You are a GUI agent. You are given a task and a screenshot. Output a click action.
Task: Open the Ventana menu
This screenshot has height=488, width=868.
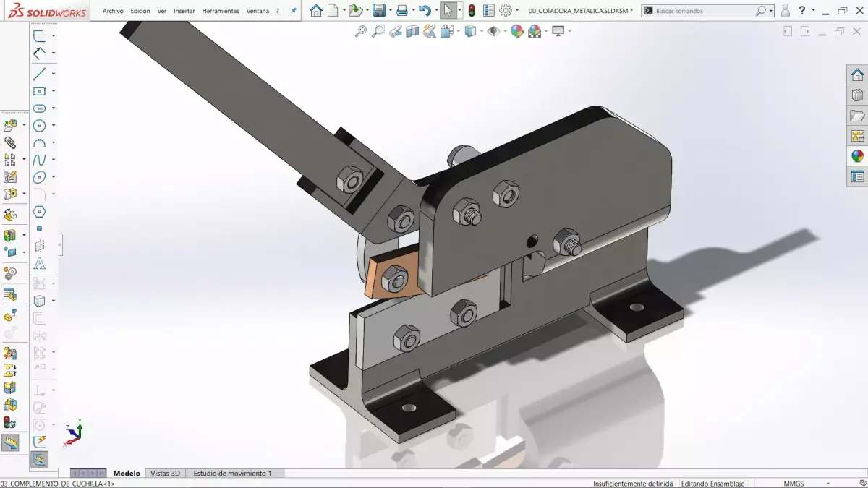[258, 11]
